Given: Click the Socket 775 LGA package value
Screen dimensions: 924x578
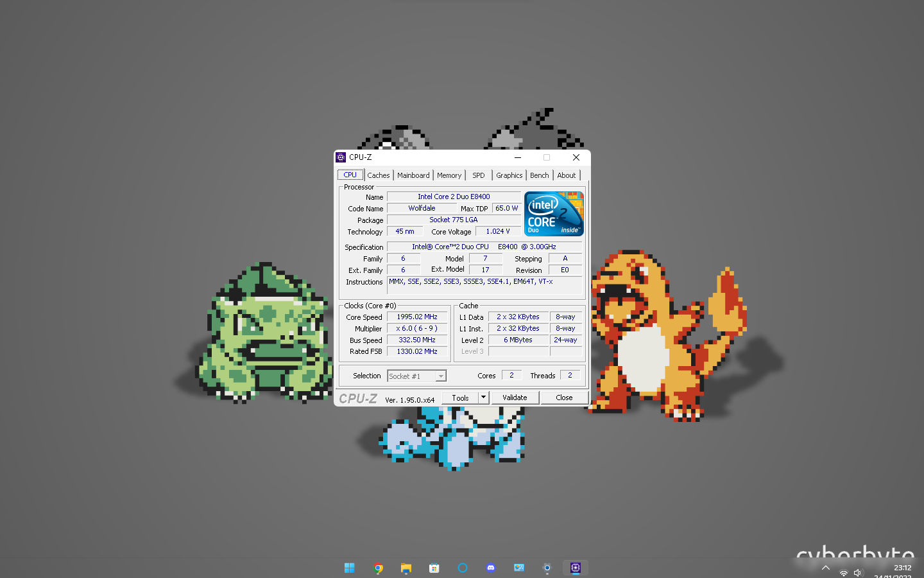Looking at the screenshot, I should tap(454, 220).
